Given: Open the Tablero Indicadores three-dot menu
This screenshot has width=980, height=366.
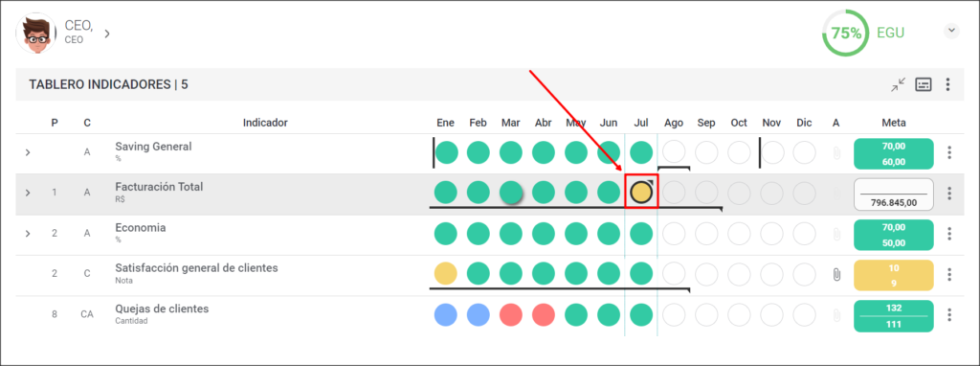Looking at the screenshot, I should pos(948,84).
